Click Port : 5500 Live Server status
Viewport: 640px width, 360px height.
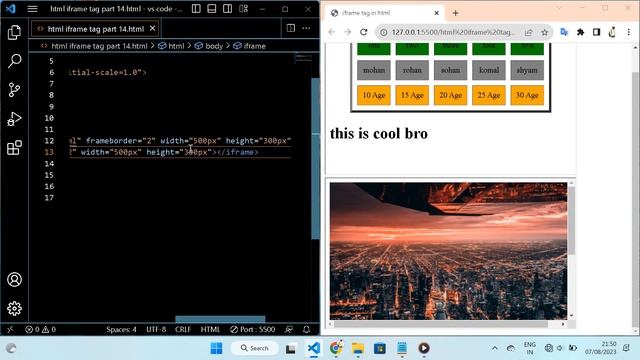[x=253, y=329]
